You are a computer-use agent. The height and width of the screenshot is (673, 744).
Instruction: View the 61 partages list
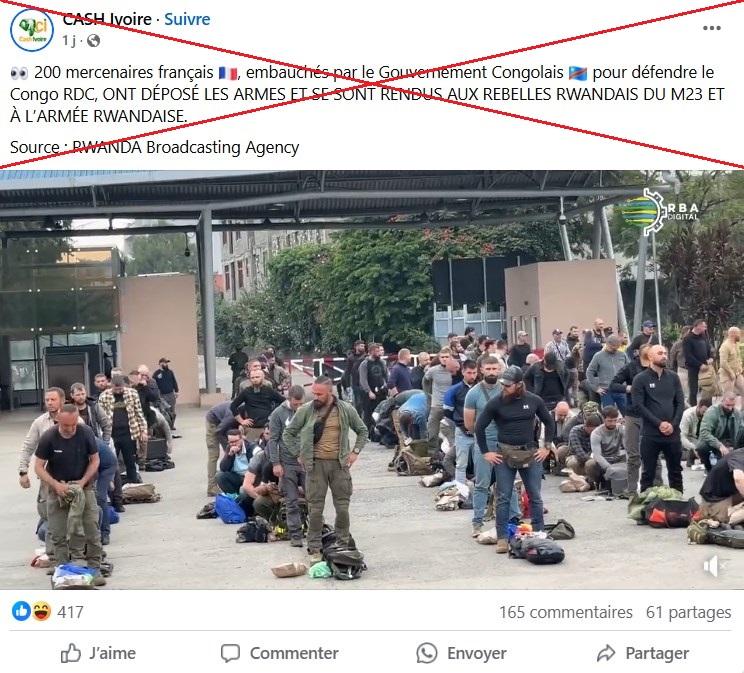[x=688, y=612]
